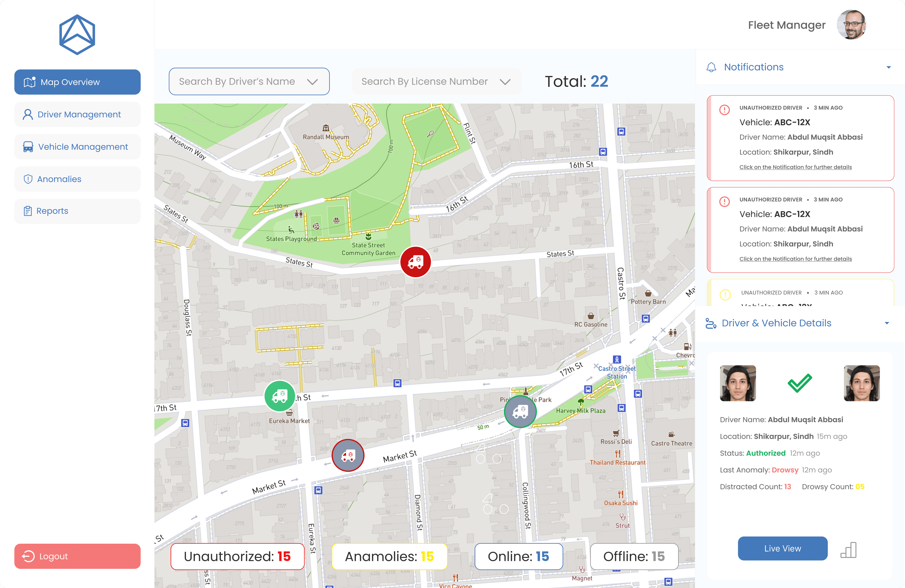Click the app logo in sidebar
The image size is (905, 588).
point(77,35)
